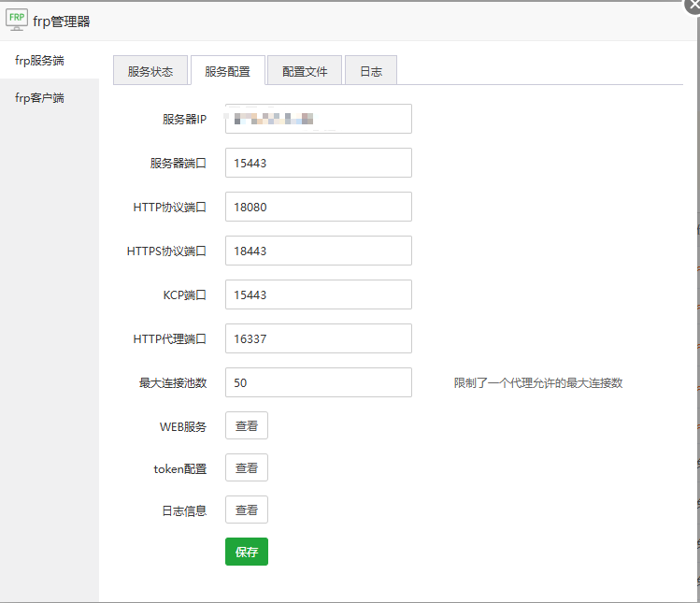
Task: Go to the 日志 tab
Action: [371, 71]
